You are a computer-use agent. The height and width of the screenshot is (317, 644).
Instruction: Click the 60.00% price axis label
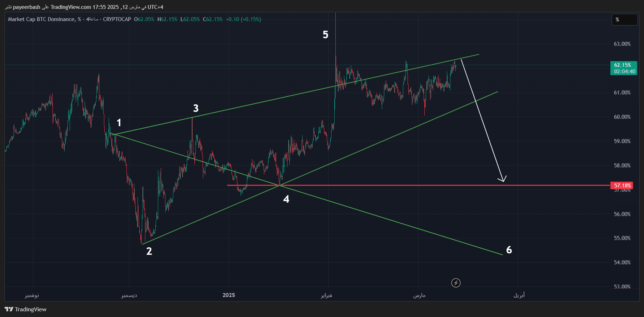(x=622, y=117)
